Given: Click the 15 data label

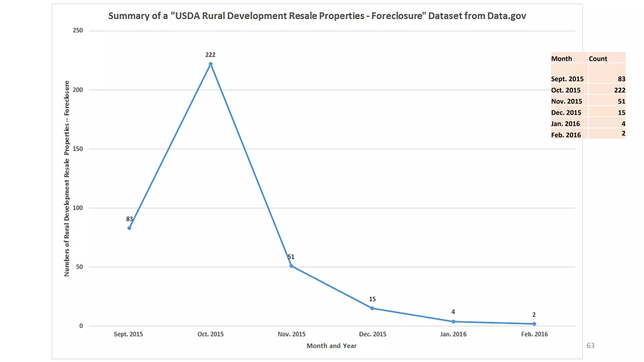Looking at the screenshot, I should pos(372,299).
